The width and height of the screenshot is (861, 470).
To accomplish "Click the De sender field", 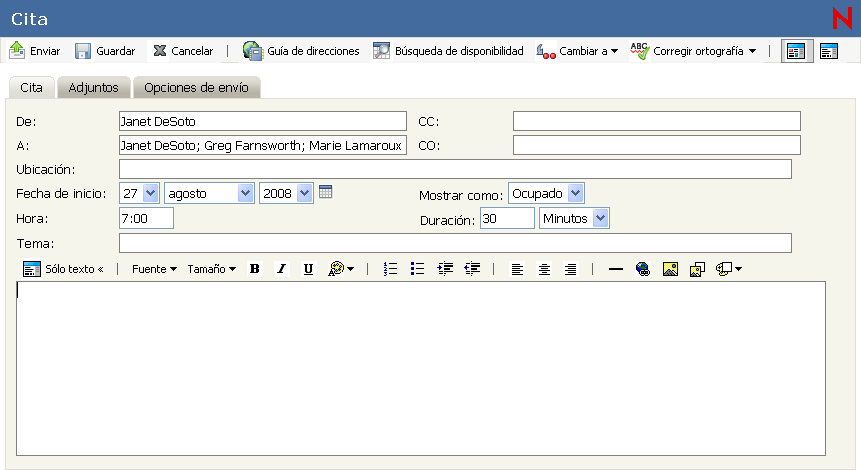I will 262,121.
